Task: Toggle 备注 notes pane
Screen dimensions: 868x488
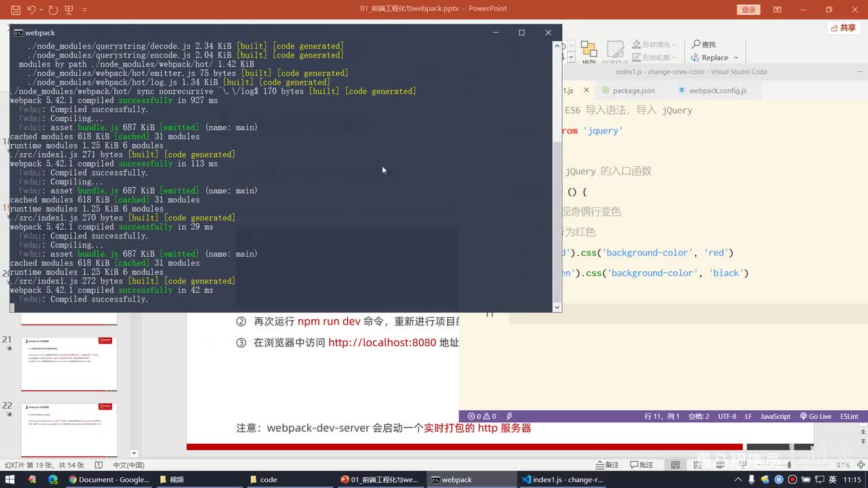Action: tap(608, 465)
